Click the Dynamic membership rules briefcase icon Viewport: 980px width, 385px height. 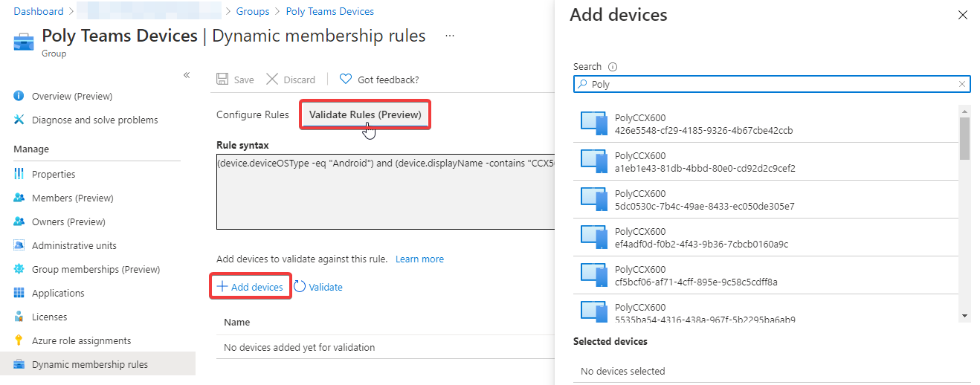click(x=19, y=364)
